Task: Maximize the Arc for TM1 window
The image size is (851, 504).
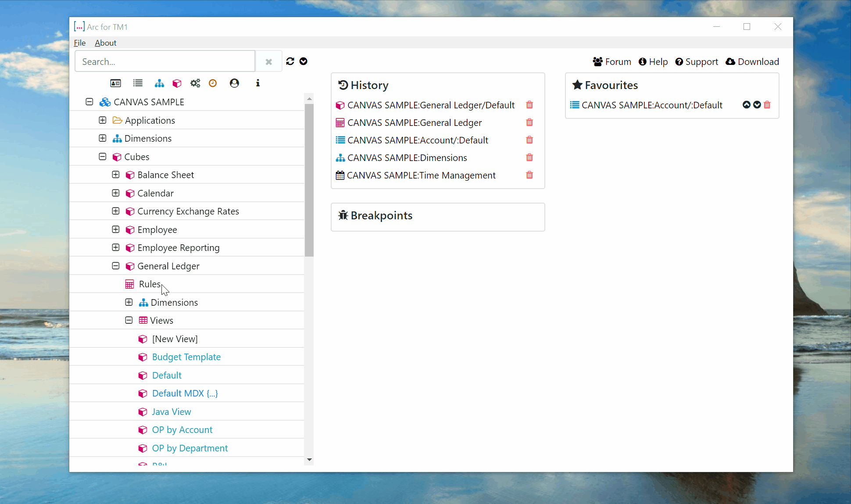Action: (747, 27)
